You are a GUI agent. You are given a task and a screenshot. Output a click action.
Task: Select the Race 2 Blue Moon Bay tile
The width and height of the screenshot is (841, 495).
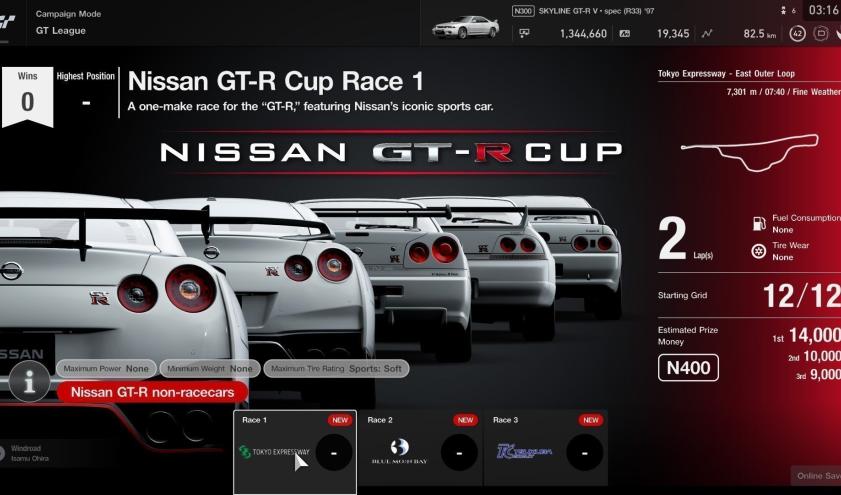click(420, 452)
